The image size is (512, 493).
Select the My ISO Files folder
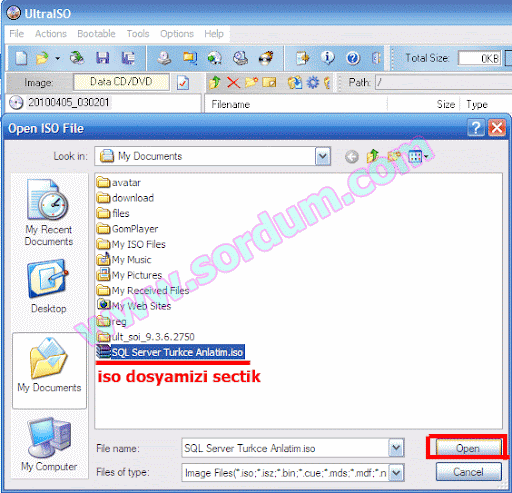click(131, 244)
